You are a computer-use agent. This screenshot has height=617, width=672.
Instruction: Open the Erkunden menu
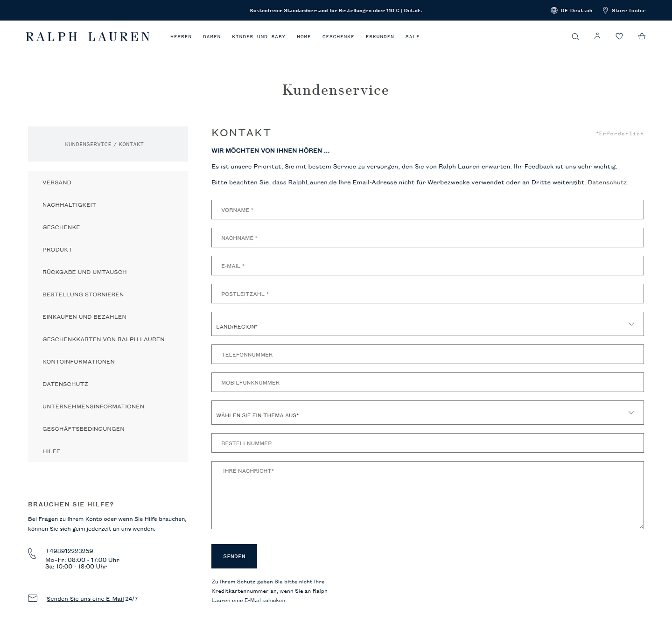tap(380, 36)
